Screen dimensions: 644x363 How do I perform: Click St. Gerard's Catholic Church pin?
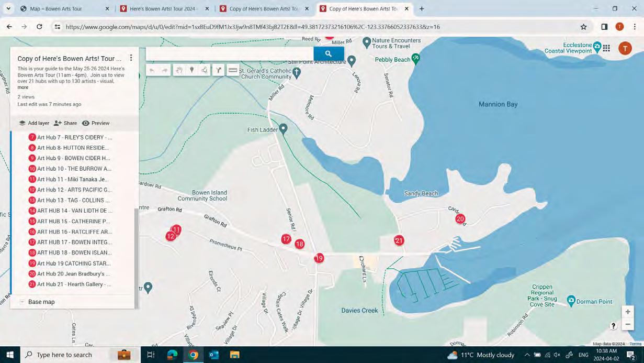pos(297,72)
